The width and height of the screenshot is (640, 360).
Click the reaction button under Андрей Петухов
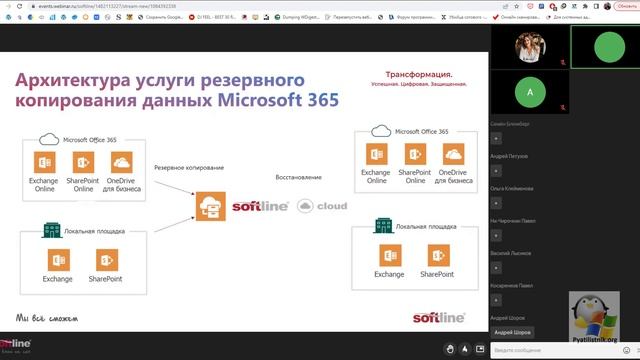496,171
